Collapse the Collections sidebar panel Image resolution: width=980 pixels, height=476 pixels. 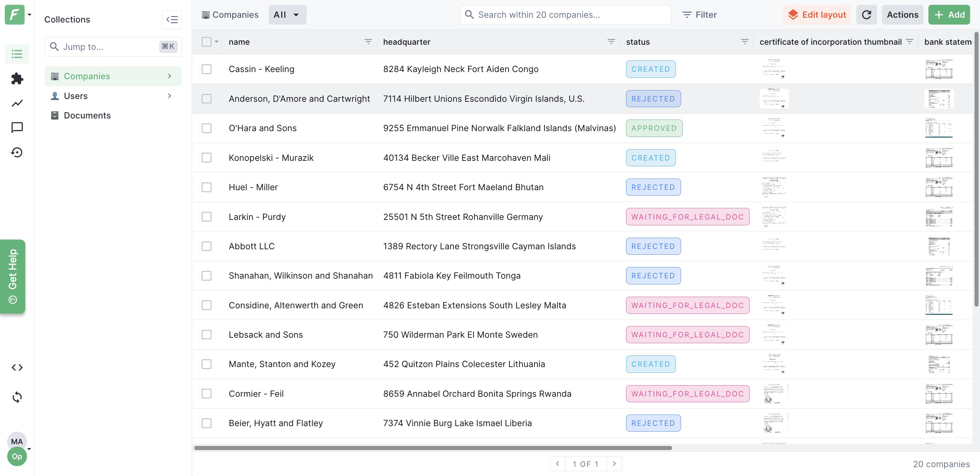[172, 19]
